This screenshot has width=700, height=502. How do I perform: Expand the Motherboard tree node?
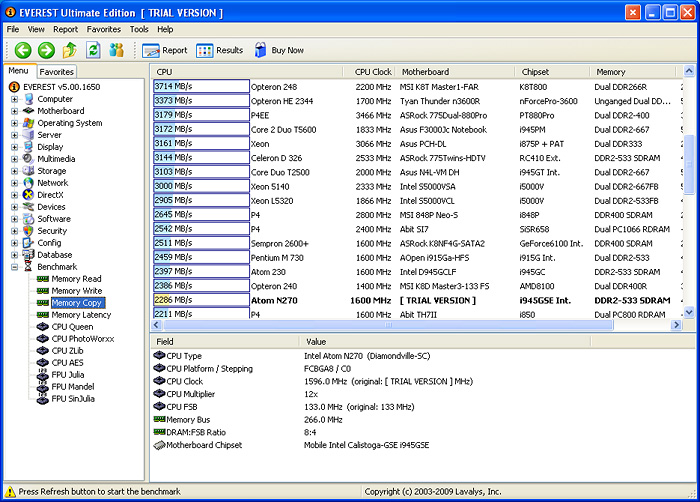coord(14,111)
